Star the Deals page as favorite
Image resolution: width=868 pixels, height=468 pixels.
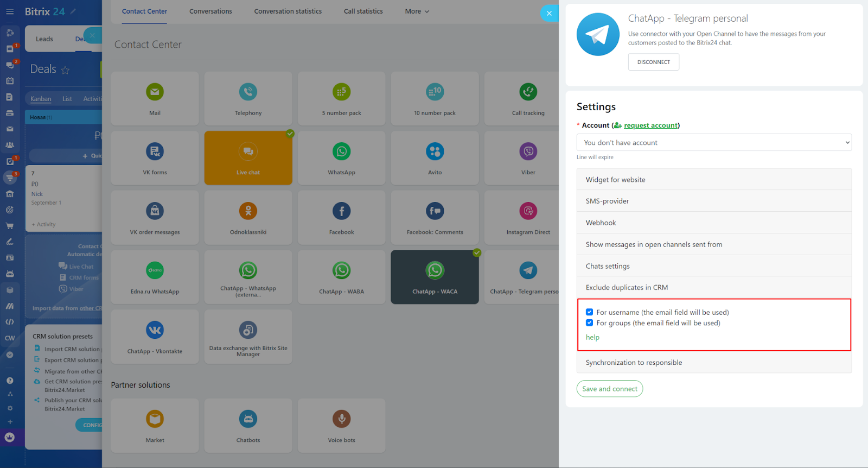pos(65,70)
